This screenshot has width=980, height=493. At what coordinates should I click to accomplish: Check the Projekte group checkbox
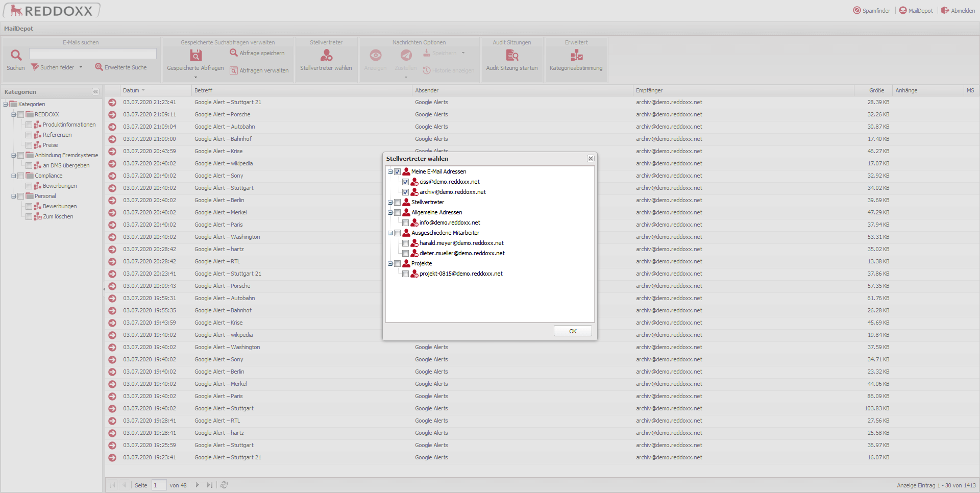398,263
